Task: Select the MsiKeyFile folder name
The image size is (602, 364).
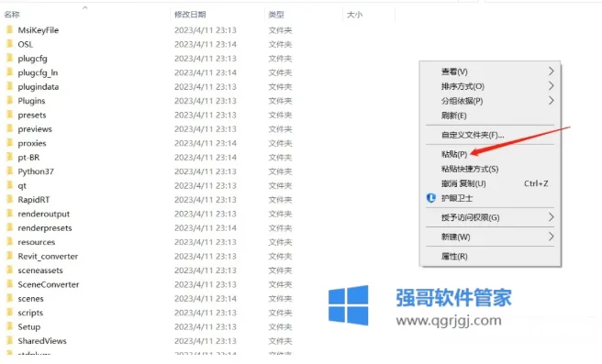Action: point(39,30)
